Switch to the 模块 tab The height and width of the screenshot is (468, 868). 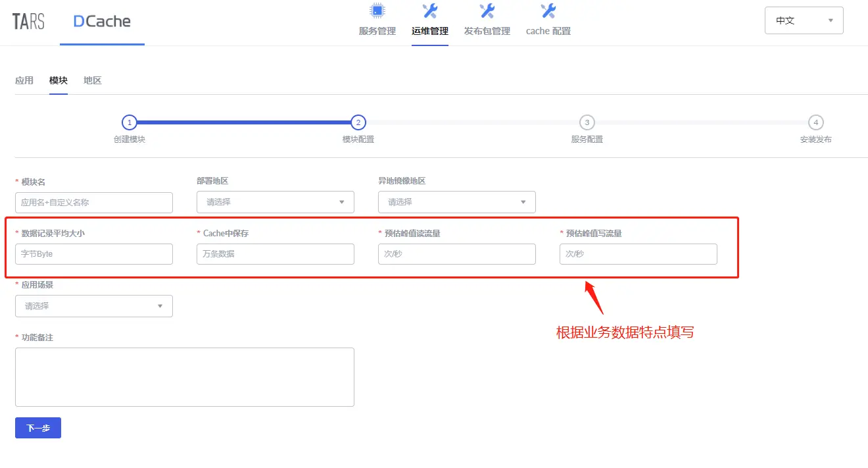point(59,80)
